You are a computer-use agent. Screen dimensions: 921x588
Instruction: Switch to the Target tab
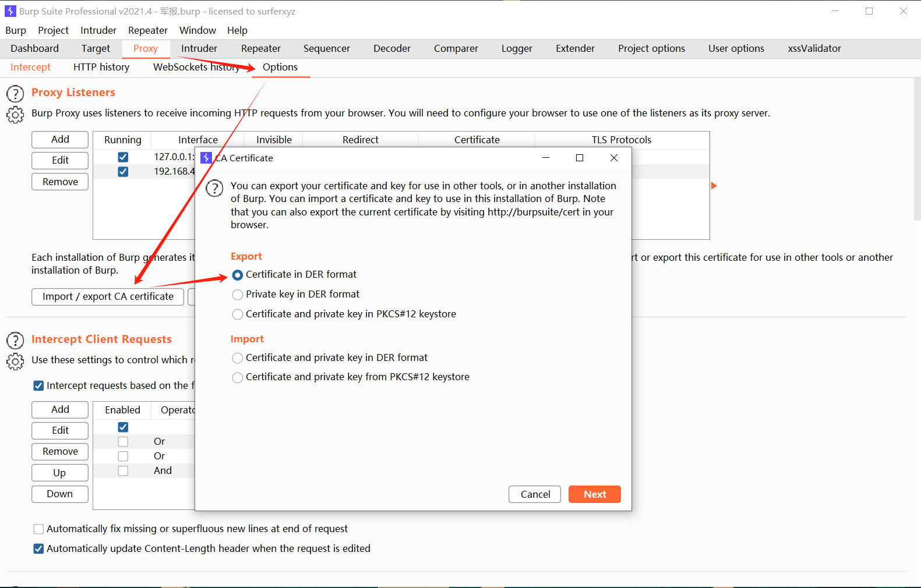96,48
